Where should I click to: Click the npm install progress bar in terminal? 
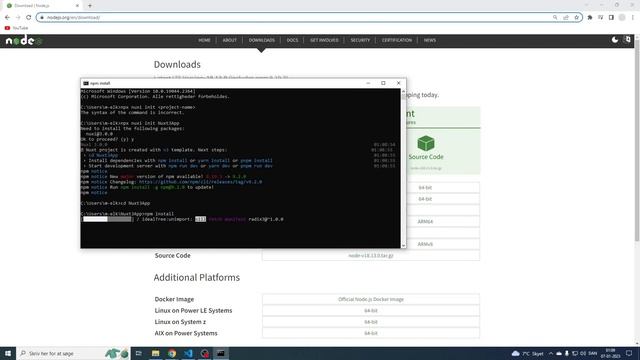[x=108, y=219]
